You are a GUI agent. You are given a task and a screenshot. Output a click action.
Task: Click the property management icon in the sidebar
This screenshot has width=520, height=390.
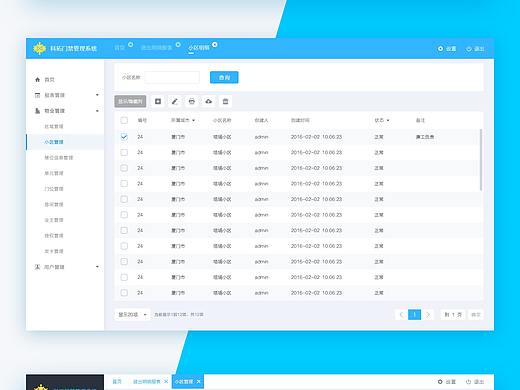click(x=37, y=111)
